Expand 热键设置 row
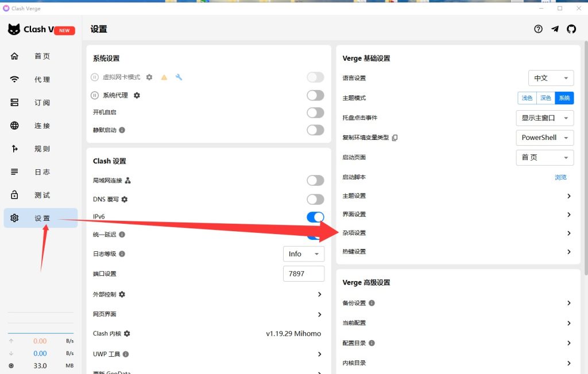 458,251
